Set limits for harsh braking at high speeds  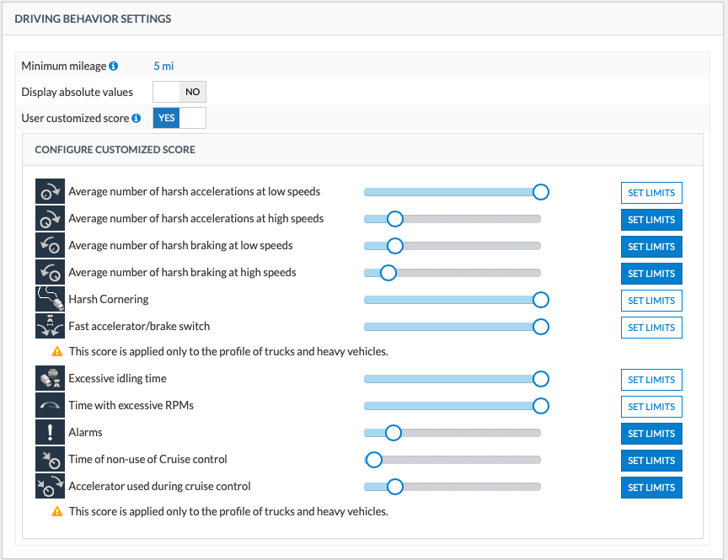point(651,274)
